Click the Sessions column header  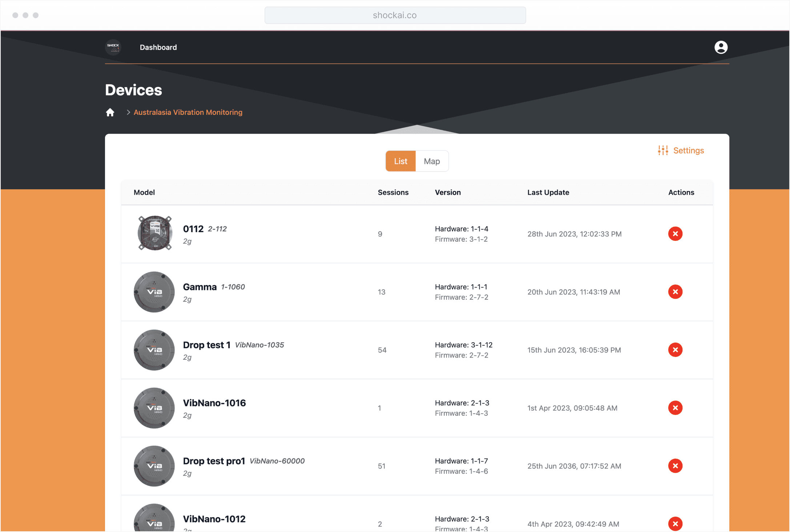tap(393, 192)
